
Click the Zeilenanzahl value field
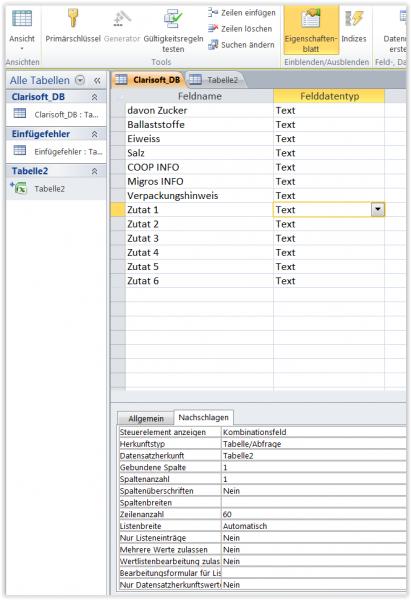[x=313, y=514]
